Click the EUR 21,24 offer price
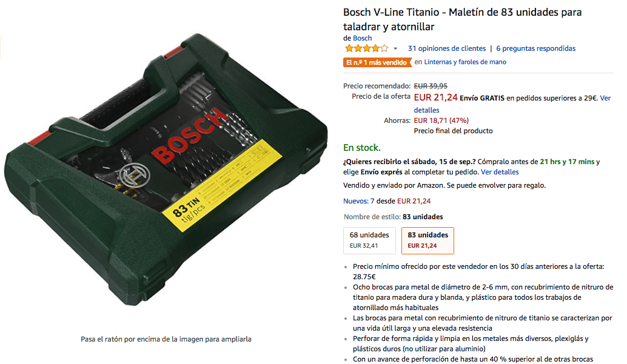Viewport: 627px width, 364px height. (435, 98)
